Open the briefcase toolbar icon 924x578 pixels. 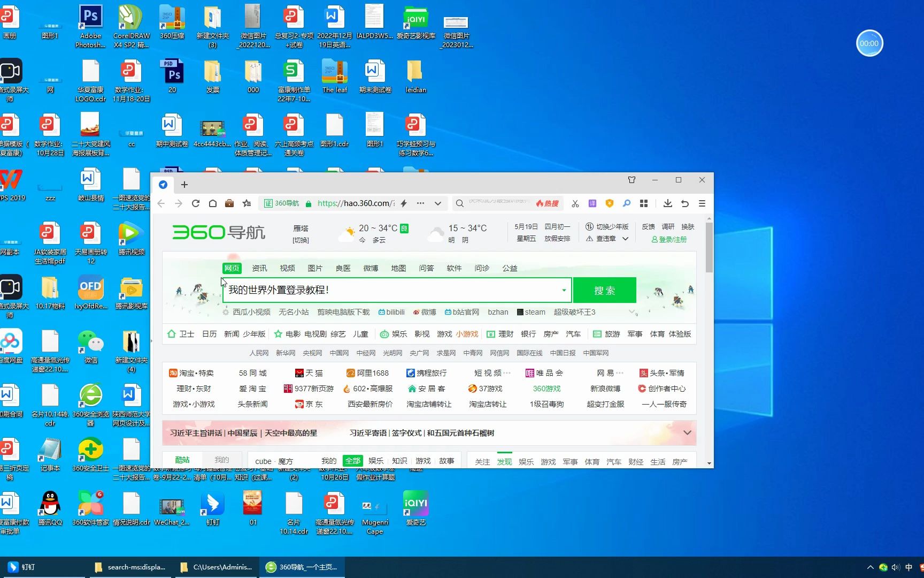[229, 203]
